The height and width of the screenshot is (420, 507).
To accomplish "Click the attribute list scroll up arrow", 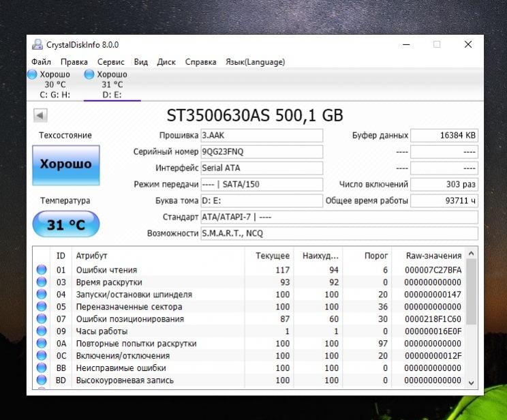I will [x=471, y=254].
